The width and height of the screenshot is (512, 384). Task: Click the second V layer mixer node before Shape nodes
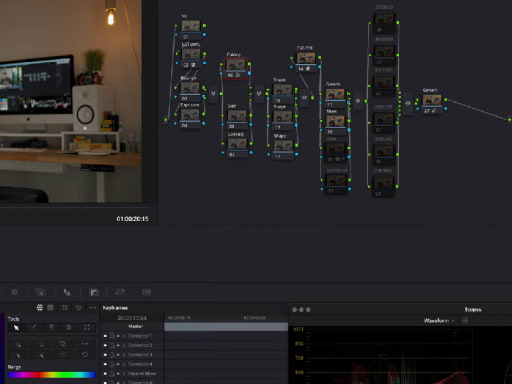click(x=259, y=93)
